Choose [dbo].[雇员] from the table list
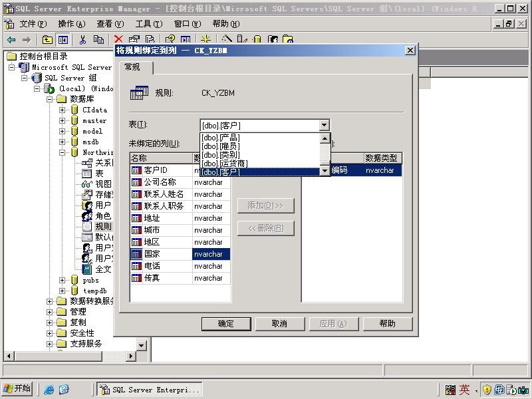 pyautogui.click(x=260, y=146)
